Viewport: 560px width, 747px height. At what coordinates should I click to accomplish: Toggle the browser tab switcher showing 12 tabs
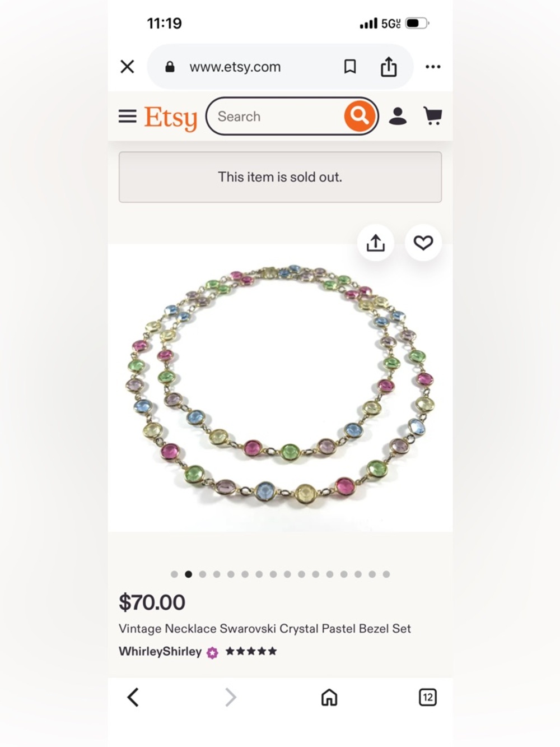tap(428, 697)
